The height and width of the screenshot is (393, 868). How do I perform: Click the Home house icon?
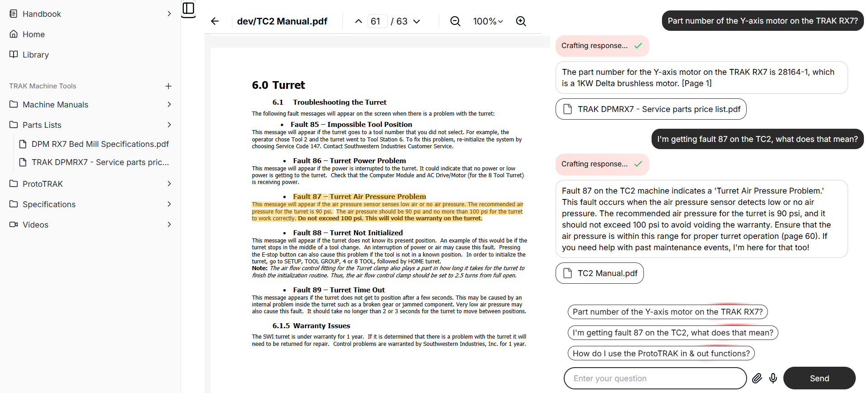(x=14, y=34)
